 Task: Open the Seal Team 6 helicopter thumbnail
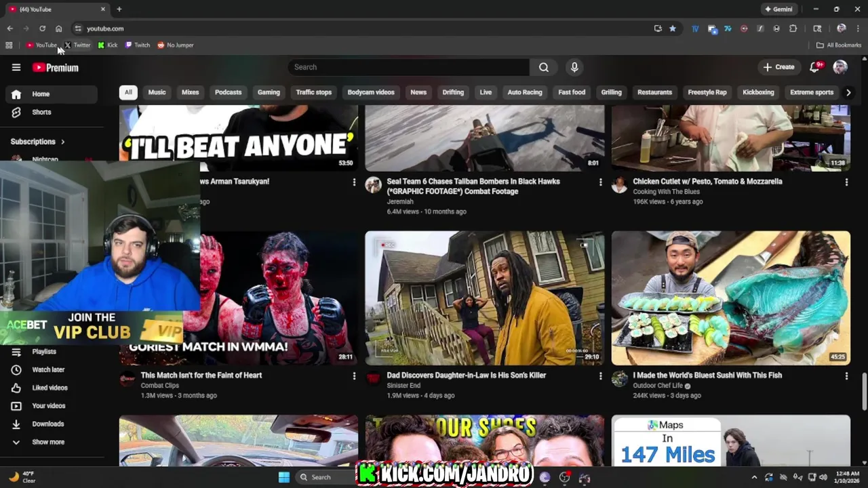[485, 138]
